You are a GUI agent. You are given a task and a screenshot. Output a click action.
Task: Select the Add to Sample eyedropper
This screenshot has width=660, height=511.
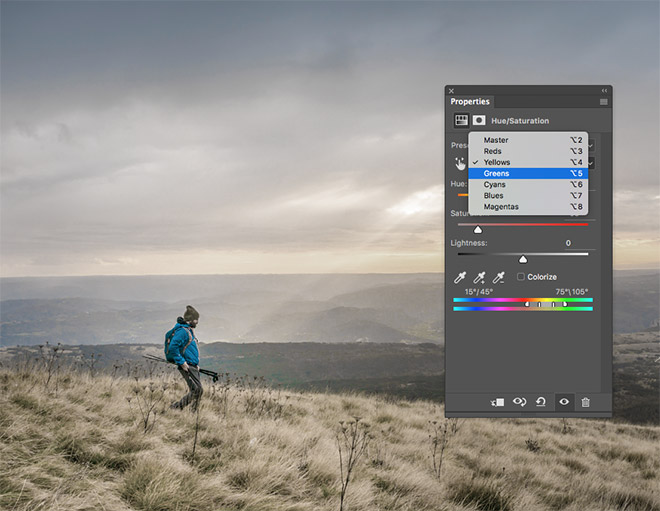tap(479, 277)
